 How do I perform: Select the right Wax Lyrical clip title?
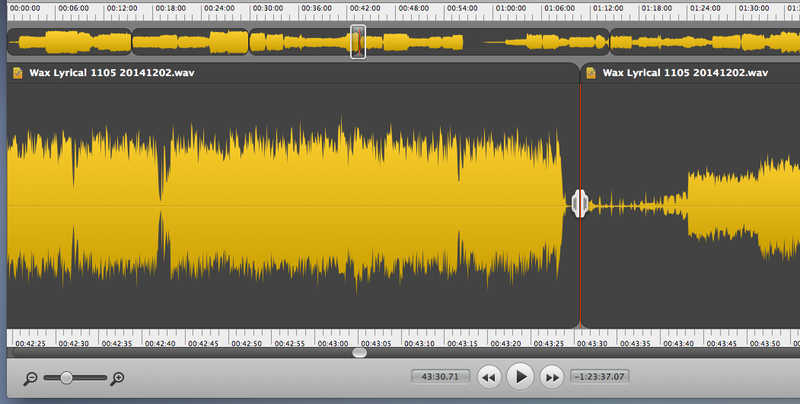685,73
